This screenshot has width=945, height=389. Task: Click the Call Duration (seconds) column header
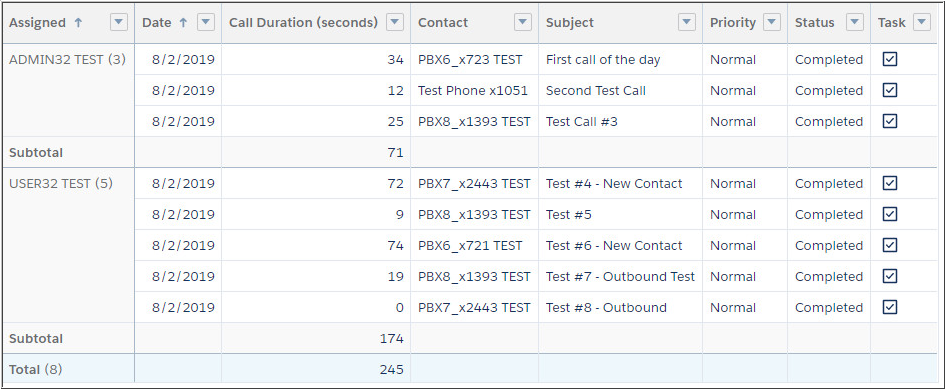pyautogui.click(x=303, y=22)
